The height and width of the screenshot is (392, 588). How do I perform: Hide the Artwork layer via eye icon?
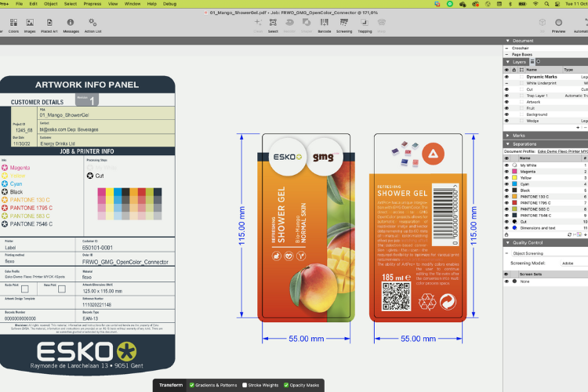[506, 102]
